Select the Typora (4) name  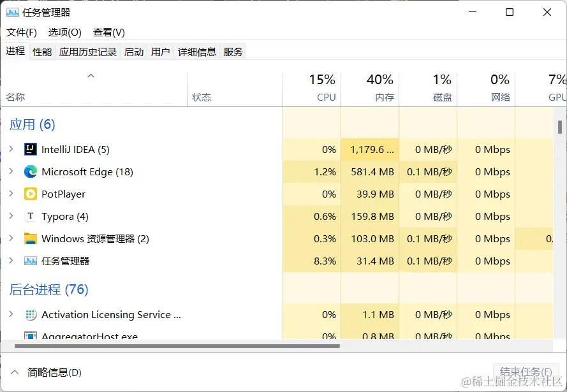[x=64, y=217]
